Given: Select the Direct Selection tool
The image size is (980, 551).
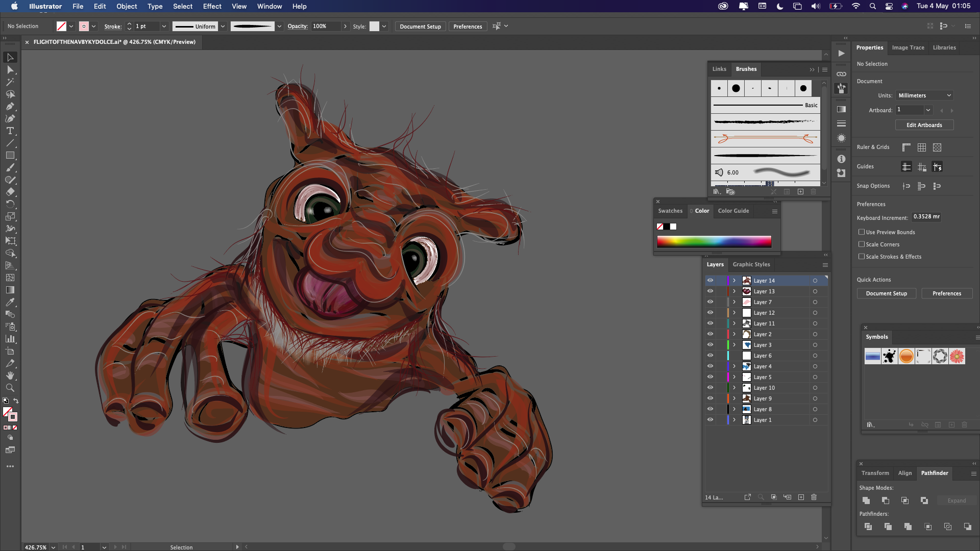Looking at the screenshot, I should pyautogui.click(x=10, y=69).
